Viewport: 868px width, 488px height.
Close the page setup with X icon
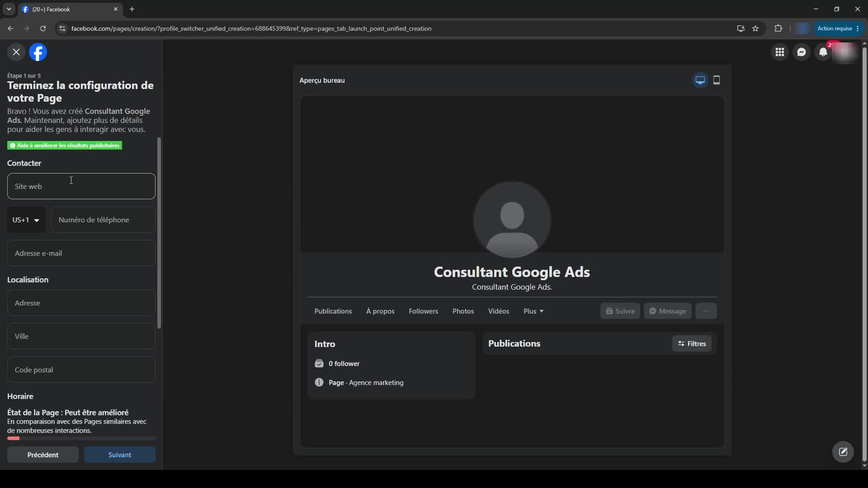coord(16,52)
